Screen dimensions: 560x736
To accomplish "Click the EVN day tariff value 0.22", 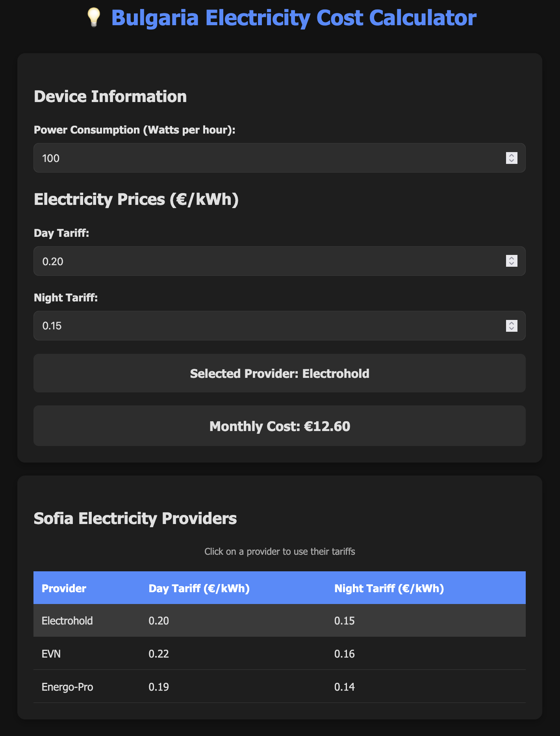I will pos(159,654).
